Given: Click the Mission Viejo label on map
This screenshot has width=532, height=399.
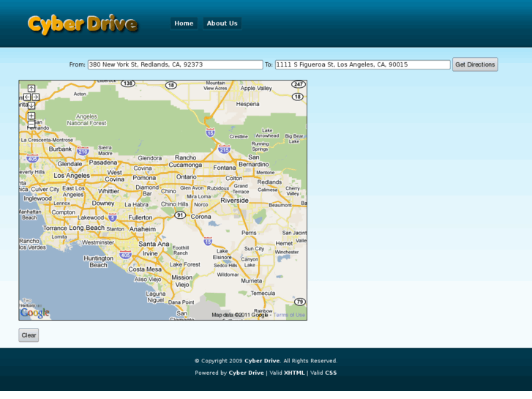Looking at the screenshot, I should coord(182,281).
